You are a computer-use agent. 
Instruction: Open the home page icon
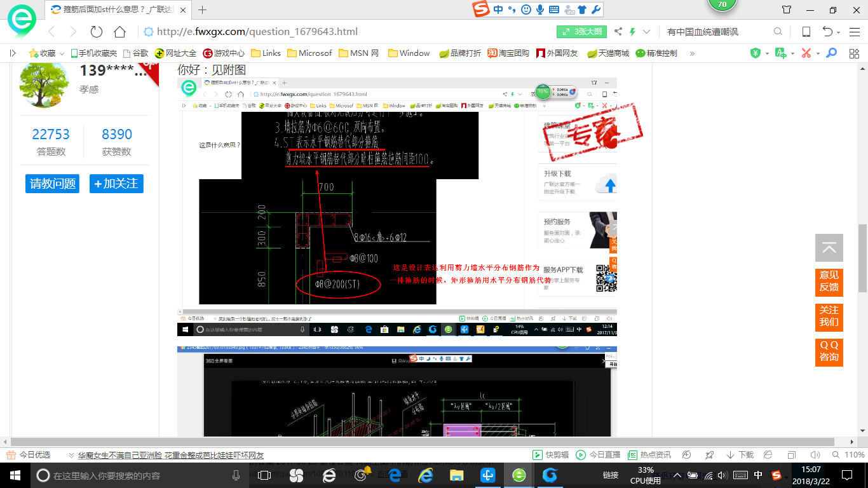click(119, 32)
